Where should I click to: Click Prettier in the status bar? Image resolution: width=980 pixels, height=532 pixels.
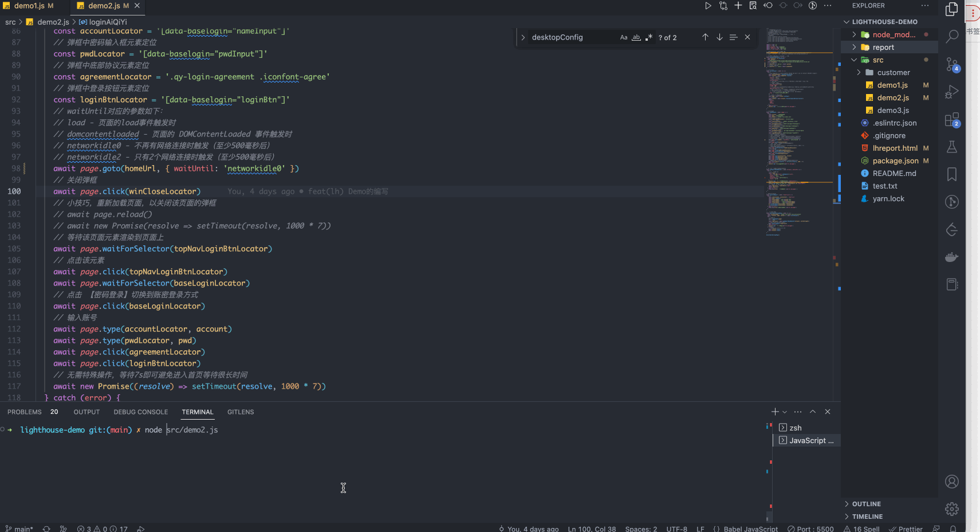click(906, 529)
